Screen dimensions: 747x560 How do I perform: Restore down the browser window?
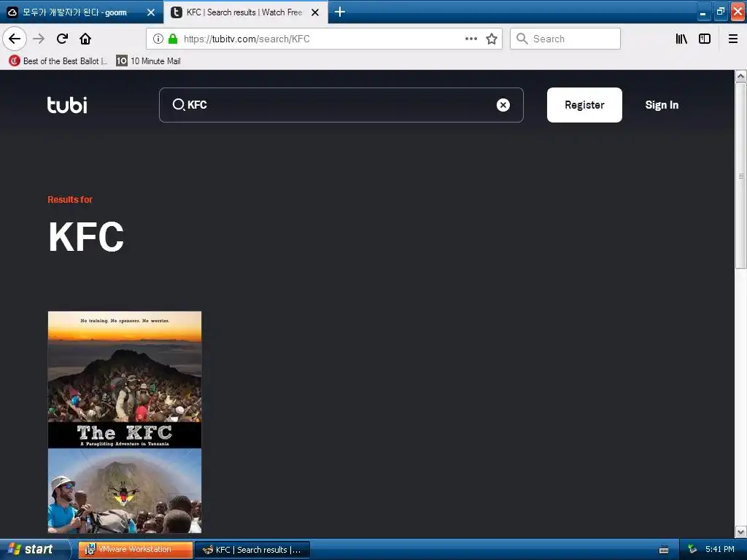pyautogui.click(x=720, y=12)
